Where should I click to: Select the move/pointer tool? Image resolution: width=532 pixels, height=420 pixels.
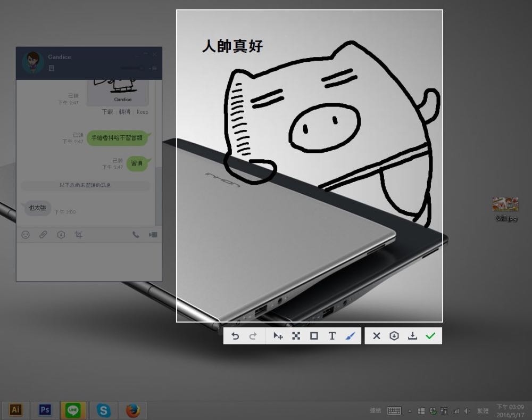[x=278, y=336]
